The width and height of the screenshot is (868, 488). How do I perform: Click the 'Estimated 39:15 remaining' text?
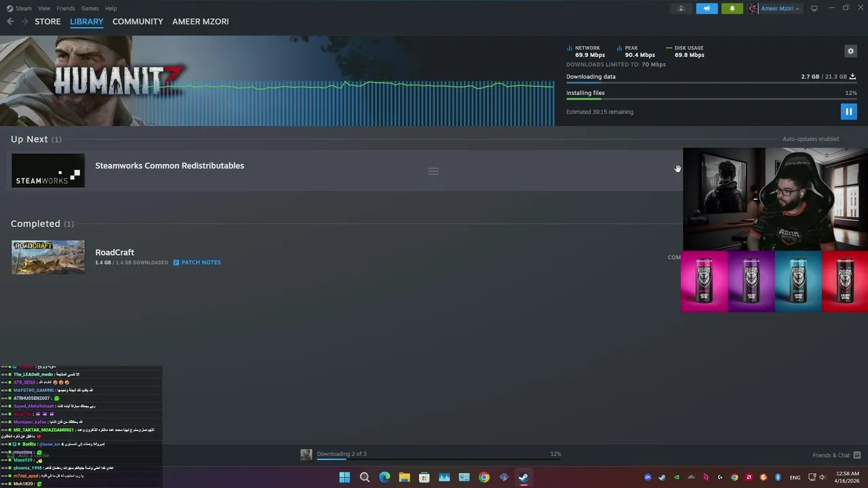click(x=599, y=112)
